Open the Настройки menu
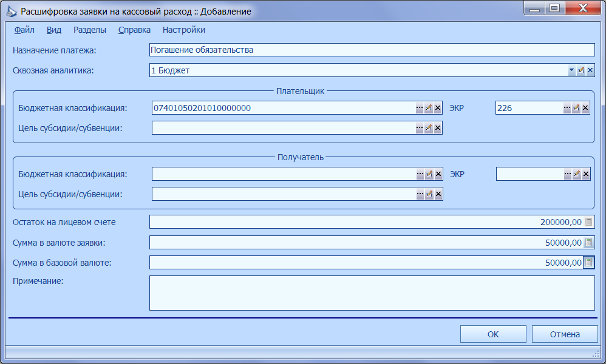 [x=183, y=30]
